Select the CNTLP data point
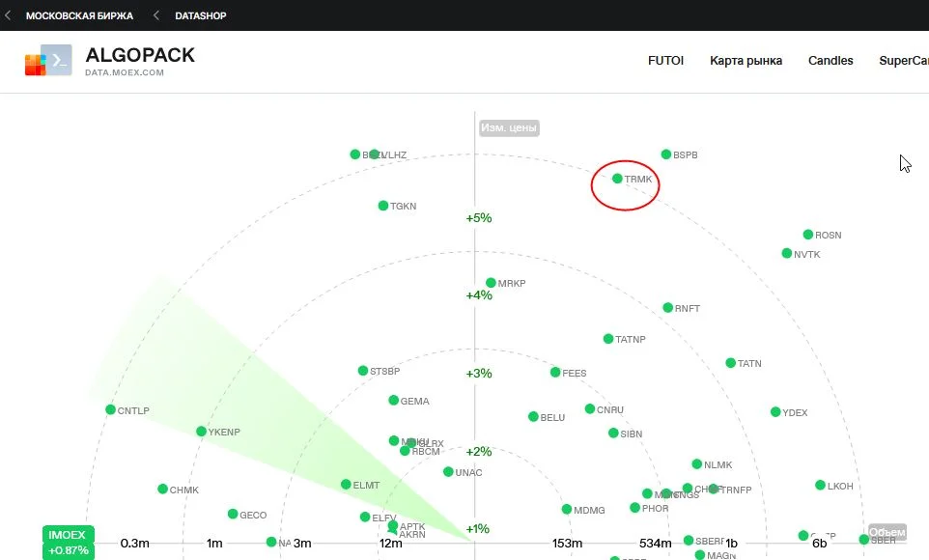The image size is (929, 560). point(110,409)
